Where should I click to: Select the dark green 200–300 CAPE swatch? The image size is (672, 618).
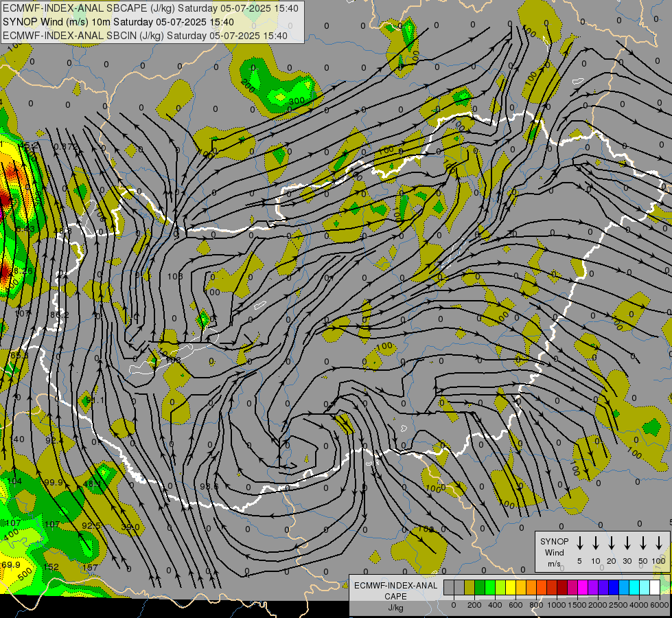pos(480,587)
